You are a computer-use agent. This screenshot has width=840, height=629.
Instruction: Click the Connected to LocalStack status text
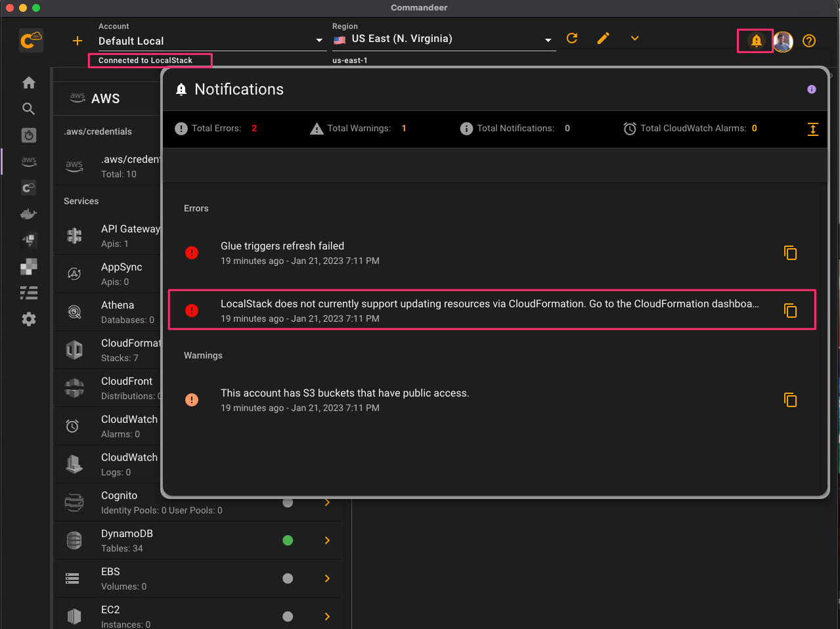pos(145,60)
